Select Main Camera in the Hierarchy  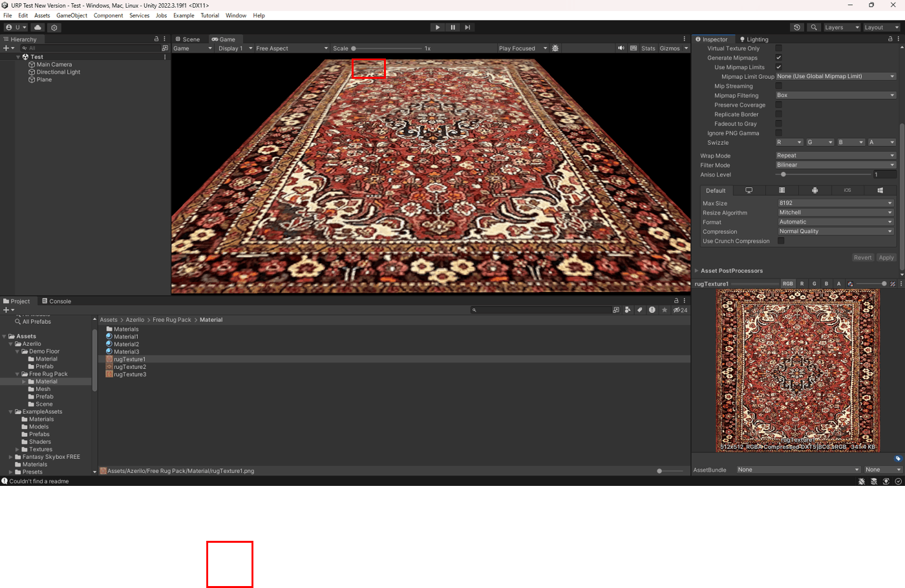pyautogui.click(x=54, y=65)
